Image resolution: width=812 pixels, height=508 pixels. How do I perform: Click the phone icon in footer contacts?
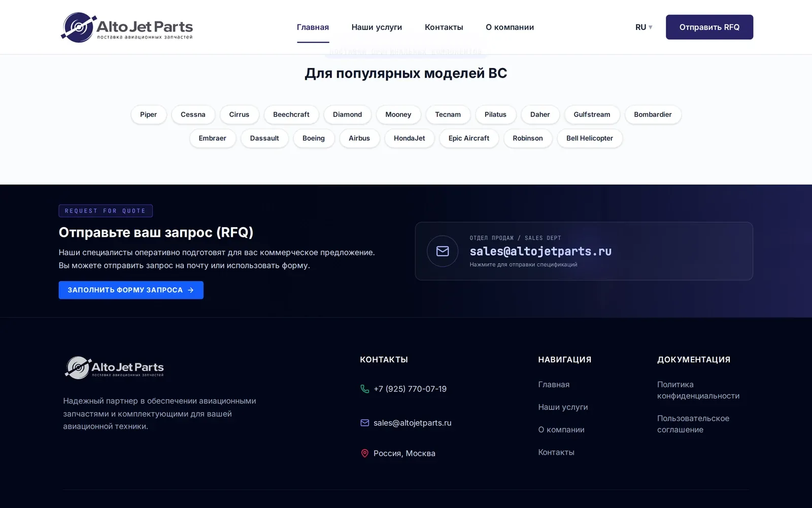click(x=364, y=389)
